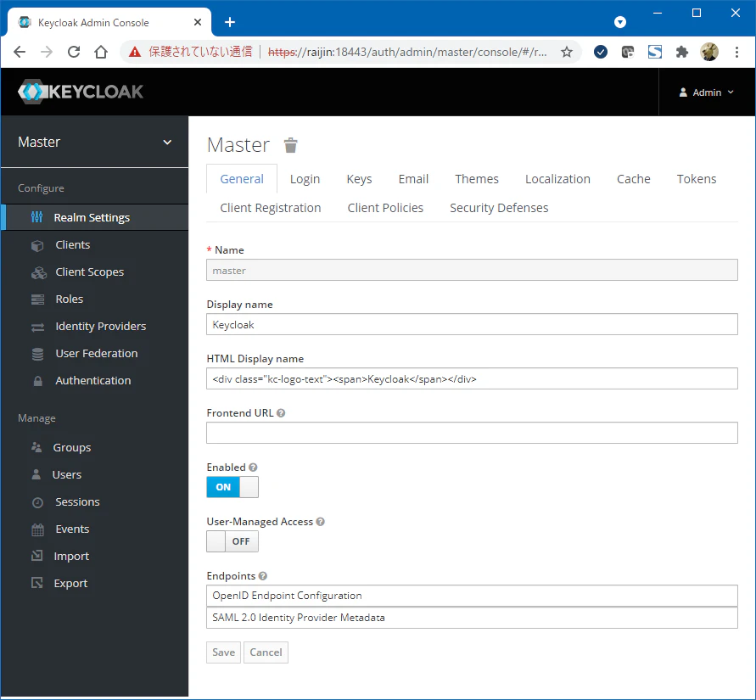This screenshot has width=756, height=700.
Task: Click the User-Managed Access help icon
Action: coord(320,522)
